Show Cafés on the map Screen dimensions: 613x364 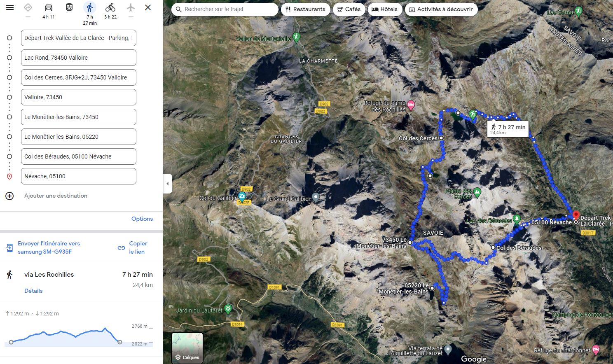[349, 9]
